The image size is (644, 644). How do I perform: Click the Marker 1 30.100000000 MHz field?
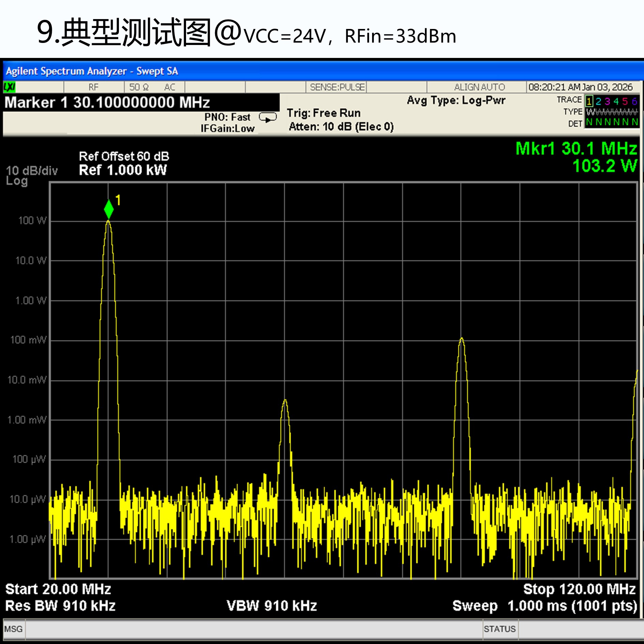[x=141, y=103]
